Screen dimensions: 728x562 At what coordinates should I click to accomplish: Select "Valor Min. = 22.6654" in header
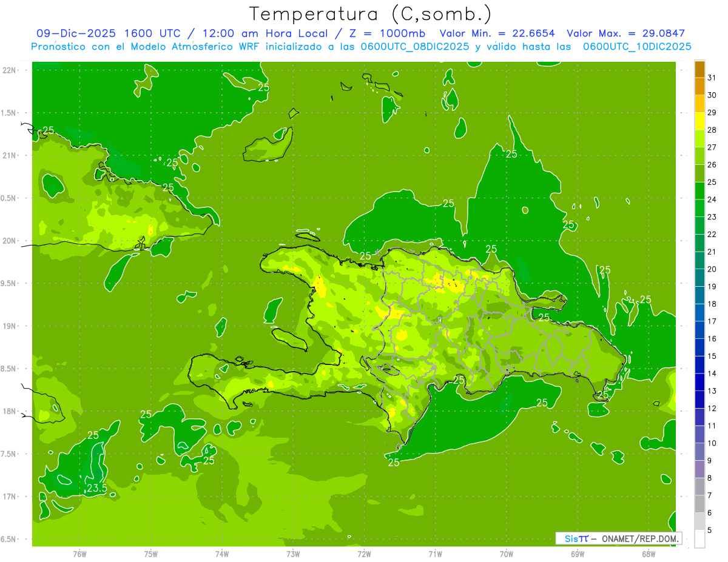[497, 33]
